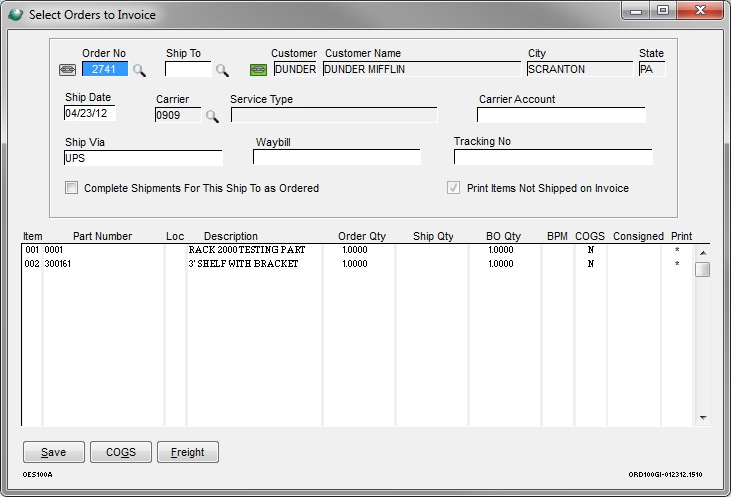
Task: Minimize the Select Orders to Invoice window
Action: pos(636,11)
